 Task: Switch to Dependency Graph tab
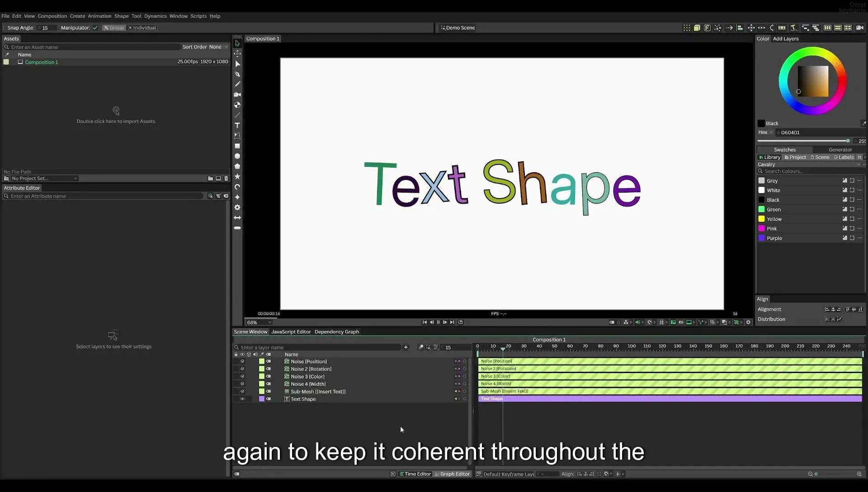click(337, 332)
